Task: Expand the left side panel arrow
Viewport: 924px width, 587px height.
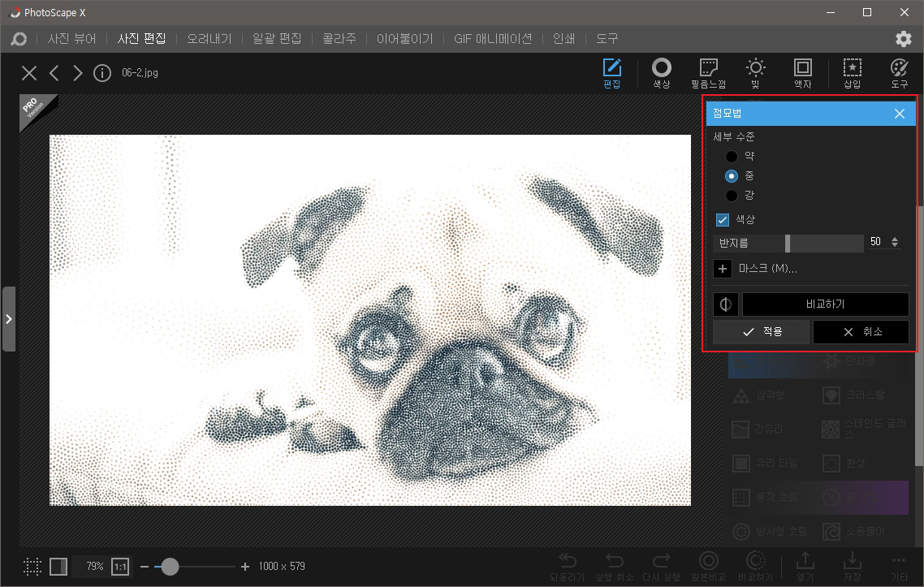Action: pyautogui.click(x=8, y=319)
